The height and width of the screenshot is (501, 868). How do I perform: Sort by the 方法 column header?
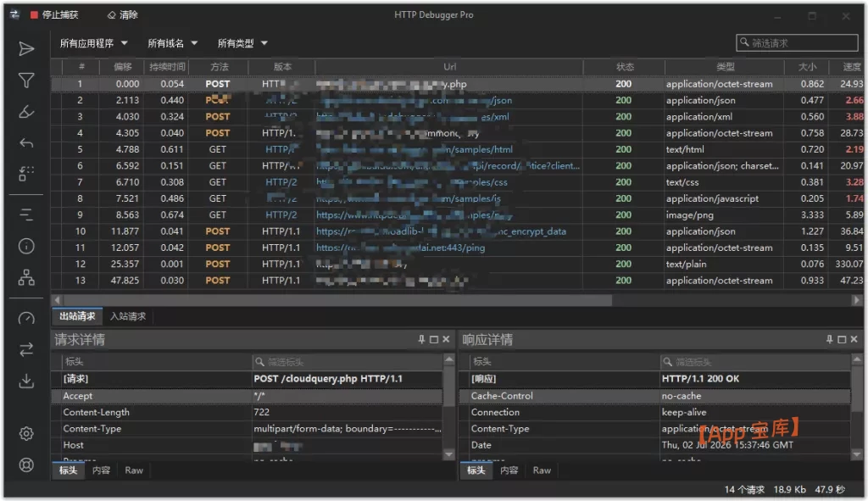[x=219, y=67]
